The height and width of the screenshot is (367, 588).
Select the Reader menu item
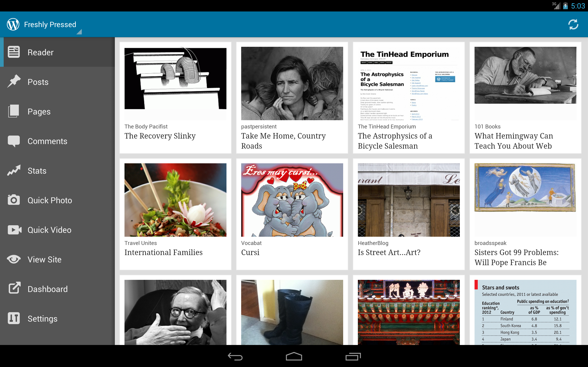57,52
